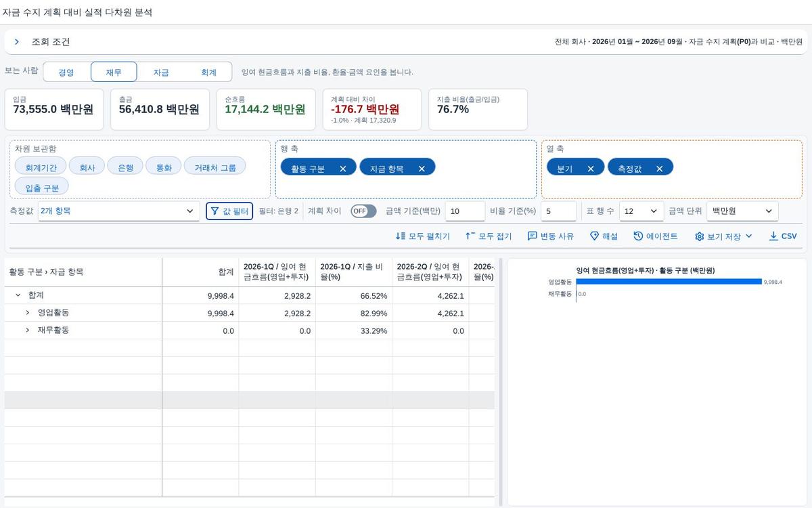Click the 지출 비율 76.7% card
Image resolution: width=812 pixels, height=508 pixels.
478,109
